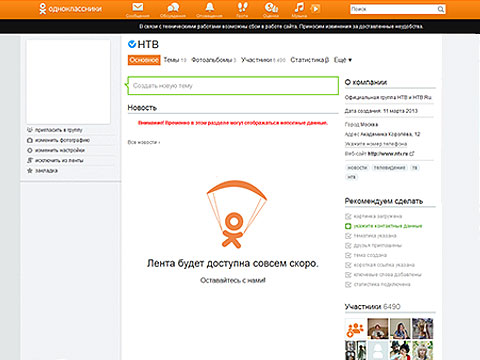Click 'пригласить в группу' link

click(59, 130)
